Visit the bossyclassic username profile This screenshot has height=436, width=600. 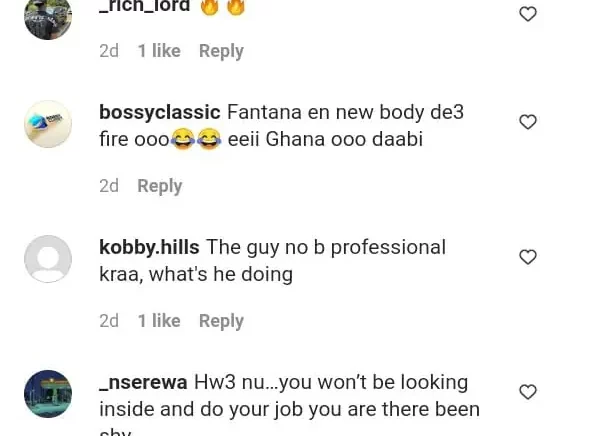pos(159,112)
